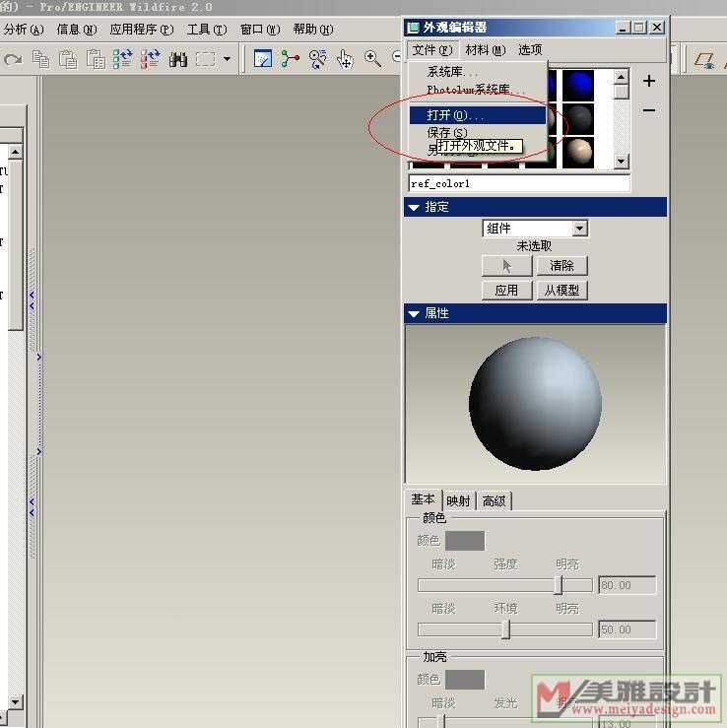
Task: Click the Paste Special toolbar icon
Action: (96, 59)
